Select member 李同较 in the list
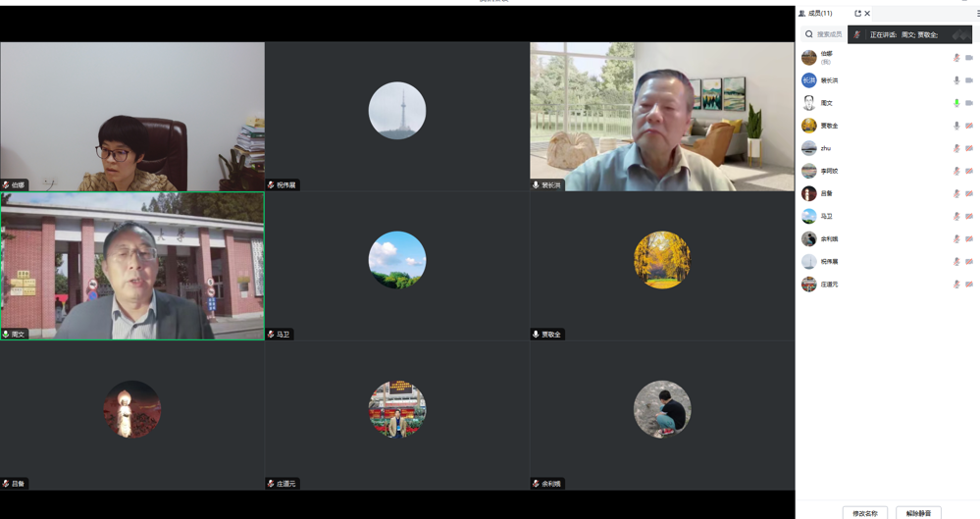This screenshot has width=980, height=519. coord(830,171)
